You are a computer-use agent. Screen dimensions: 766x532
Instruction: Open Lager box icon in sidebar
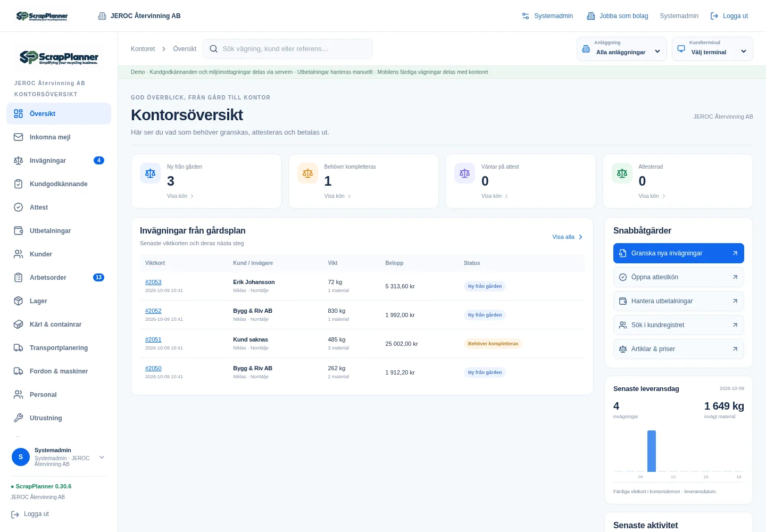19,301
